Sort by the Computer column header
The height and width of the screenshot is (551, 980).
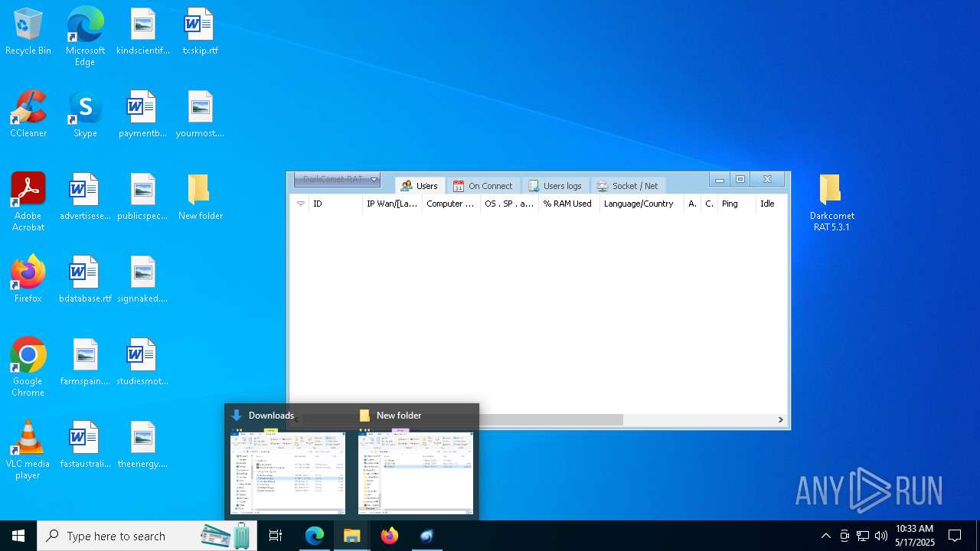click(451, 204)
